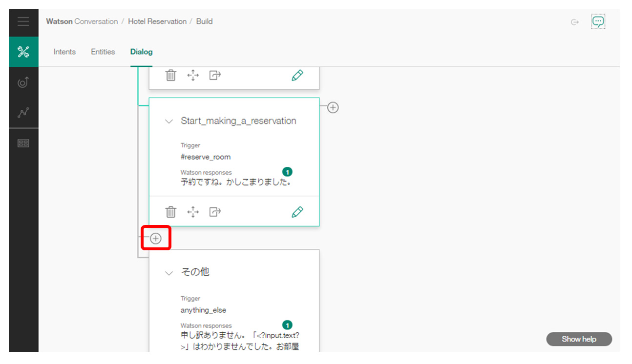
Task: Switch to the Entities tab
Action: [103, 52]
